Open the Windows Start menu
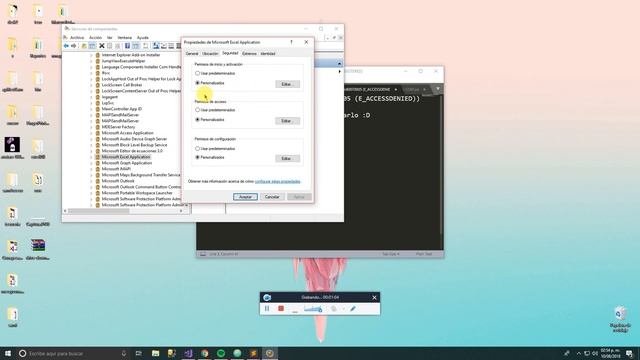 point(8,353)
